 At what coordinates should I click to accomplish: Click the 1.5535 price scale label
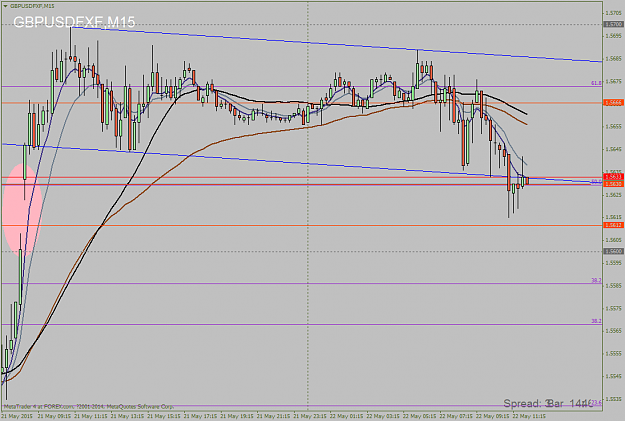point(614,399)
